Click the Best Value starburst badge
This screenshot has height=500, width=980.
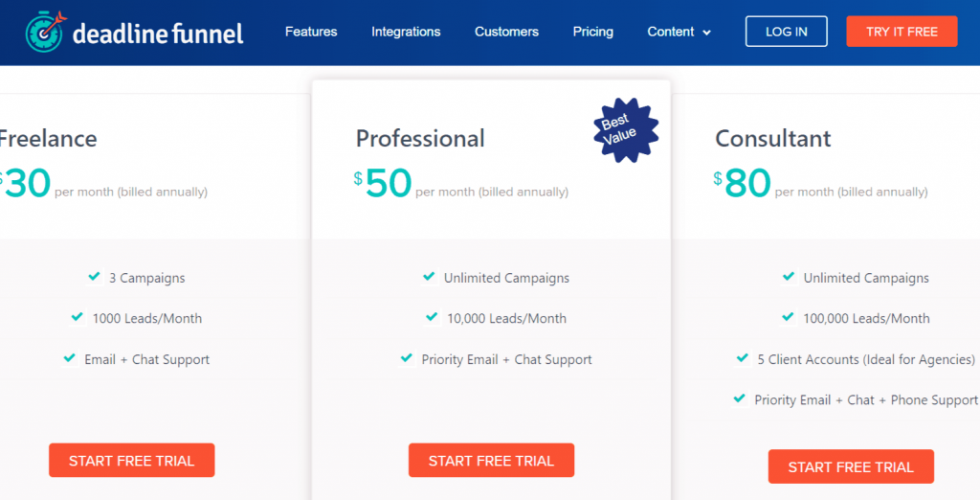[x=626, y=130]
